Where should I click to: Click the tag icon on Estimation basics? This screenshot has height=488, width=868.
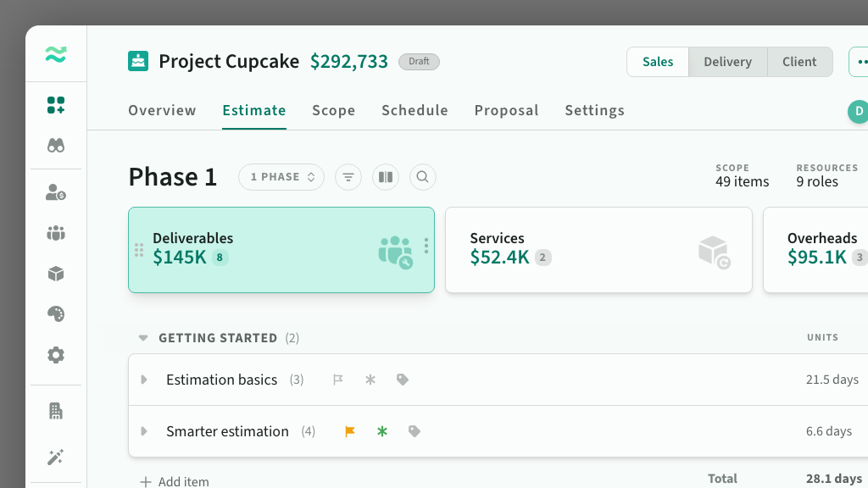tap(403, 380)
